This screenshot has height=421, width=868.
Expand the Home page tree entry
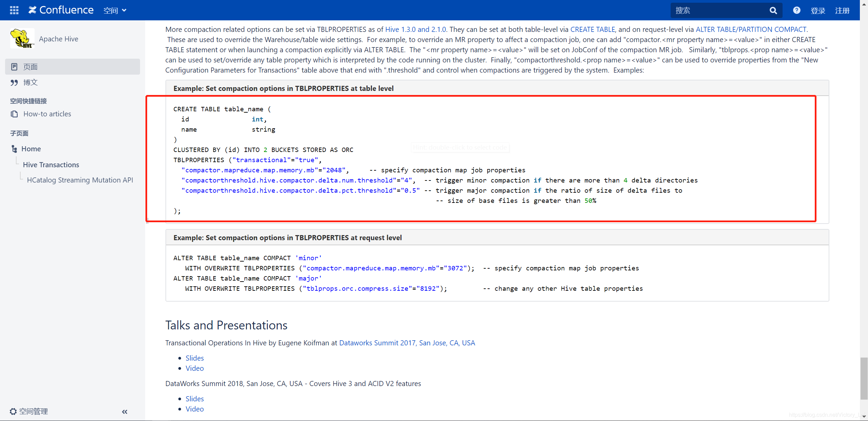click(x=14, y=149)
